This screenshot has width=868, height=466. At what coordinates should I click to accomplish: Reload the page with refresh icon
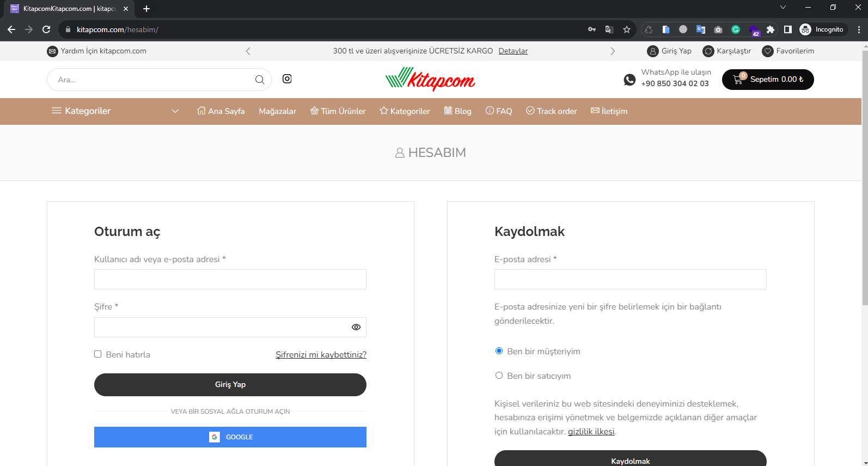46,29
